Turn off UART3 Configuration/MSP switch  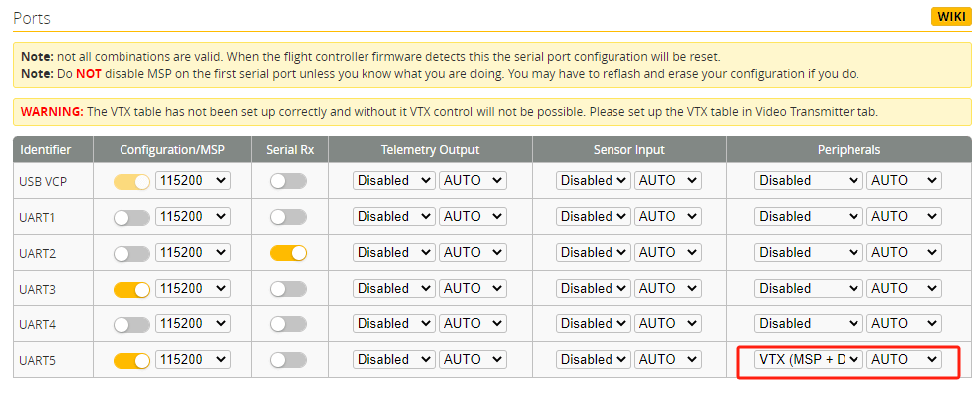coord(131,289)
